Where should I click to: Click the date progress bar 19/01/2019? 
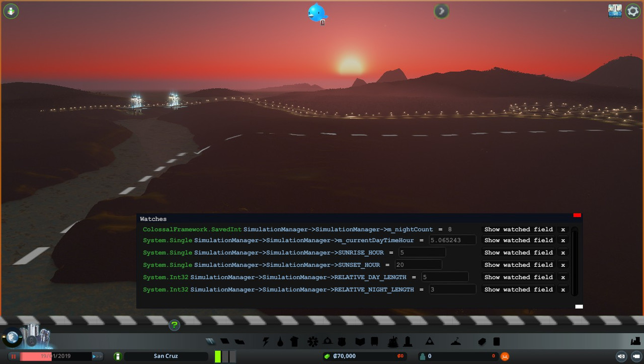click(x=55, y=356)
